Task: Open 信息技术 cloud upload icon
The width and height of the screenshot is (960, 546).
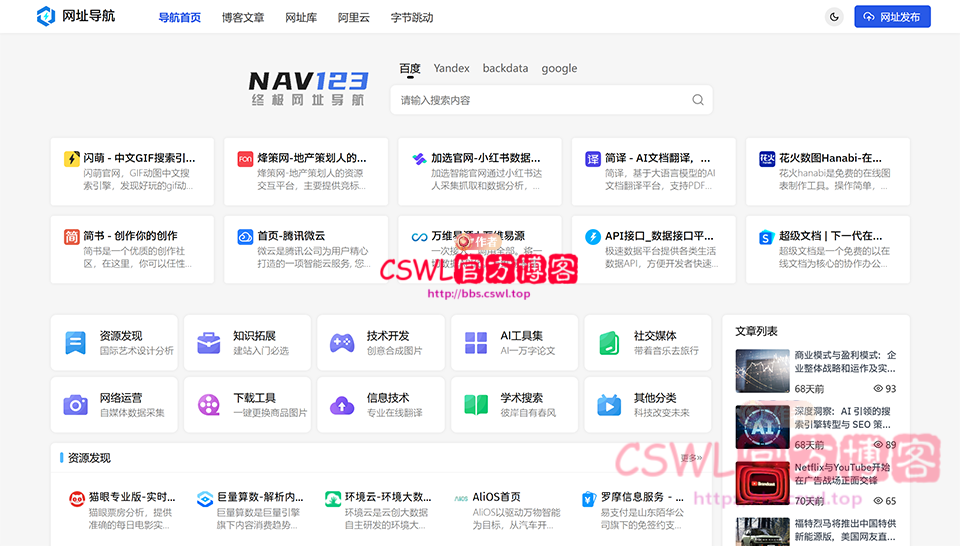Action: (342, 404)
